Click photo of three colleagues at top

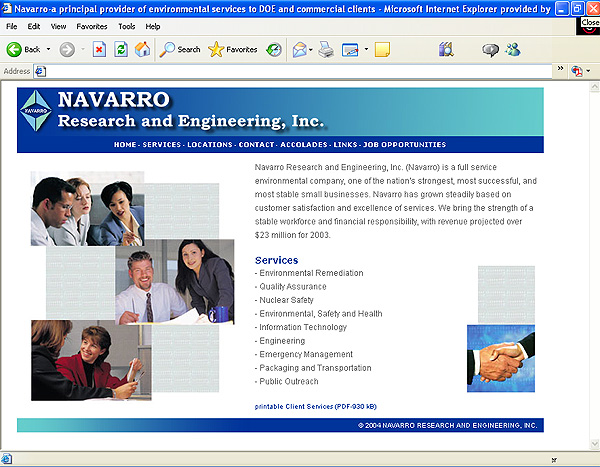pos(87,211)
